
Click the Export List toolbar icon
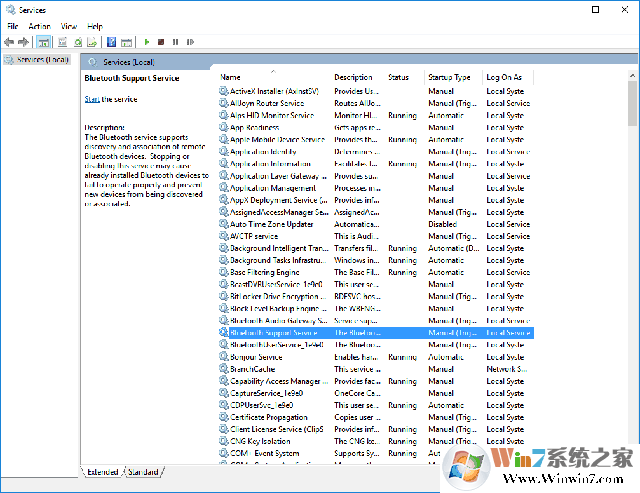93,42
